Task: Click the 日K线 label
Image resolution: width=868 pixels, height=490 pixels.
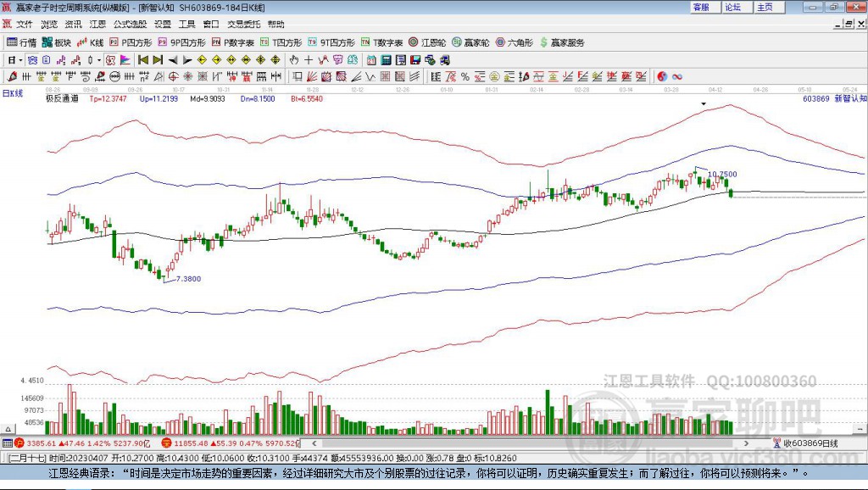Action: pos(13,93)
